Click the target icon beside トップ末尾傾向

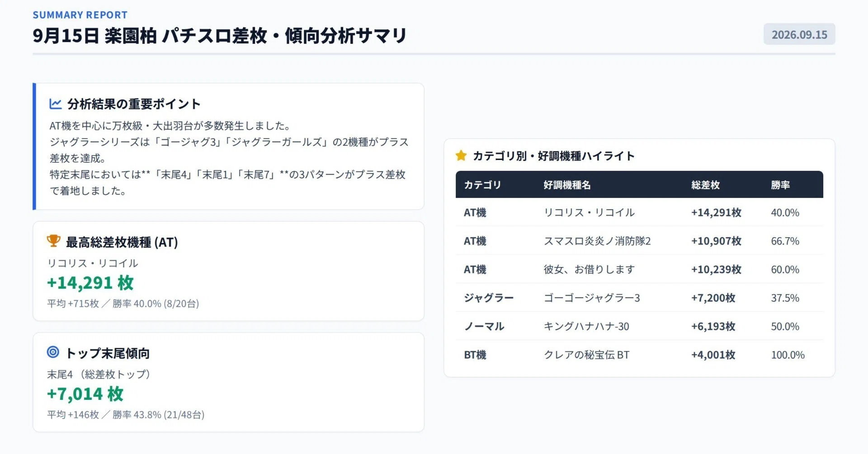[53, 352]
